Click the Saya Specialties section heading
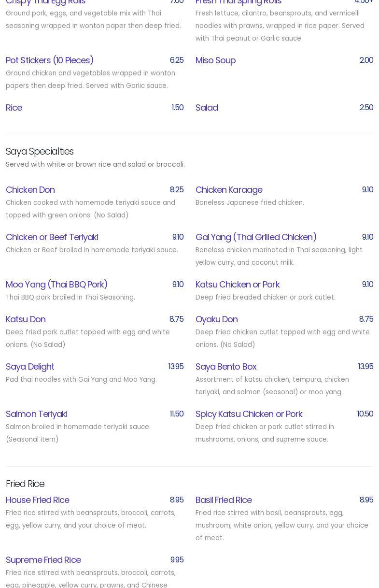 coord(40,152)
